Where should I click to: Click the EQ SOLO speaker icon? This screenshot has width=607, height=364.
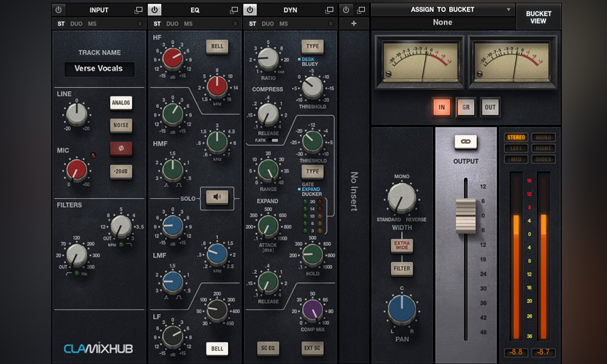[x=217, y=197]
